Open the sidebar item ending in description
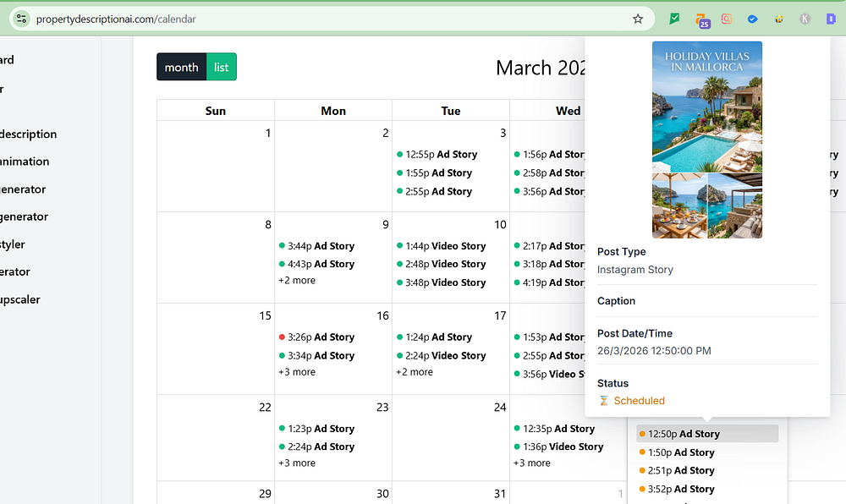Image resolution: width=846 pixels, height=504 pixels. 28,134
